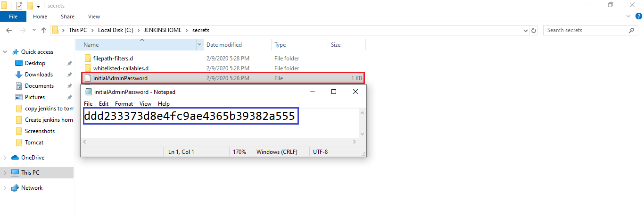This screenshot has height=219, width=644.
Task: Click the UTF-8 encoding status entry
Action: coord(320,152)
